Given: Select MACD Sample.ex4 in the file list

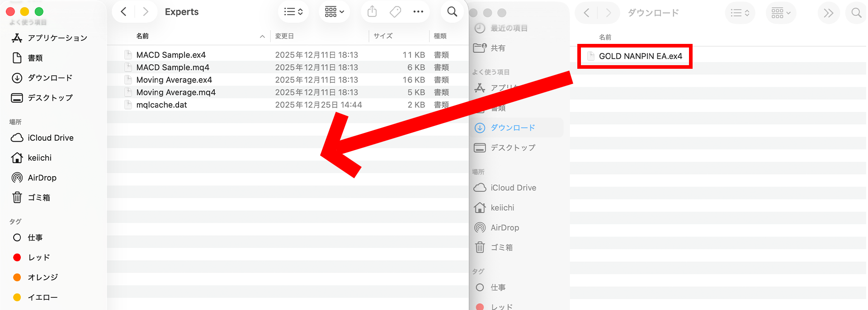Looking at the screenshot, I should 171,55.
